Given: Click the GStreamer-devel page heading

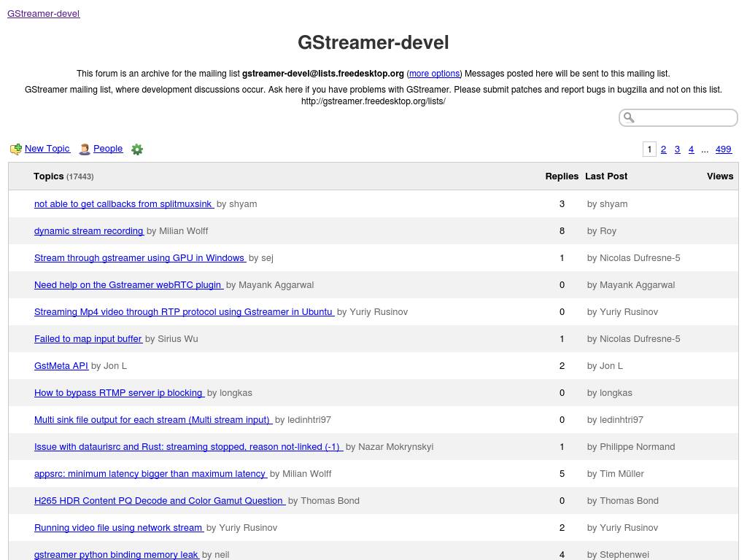Looking at the screenshot, I should (373, 42).
